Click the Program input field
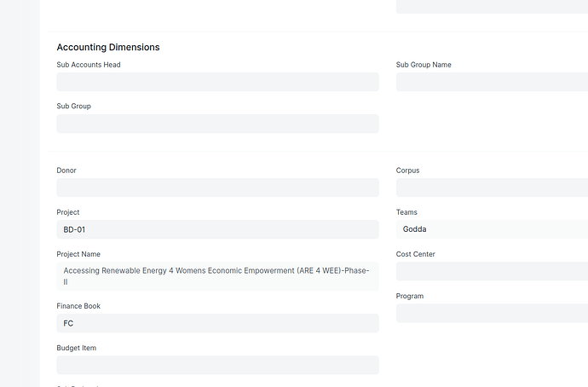The width and height of the screenshot is (588, 387). [492, 313]
